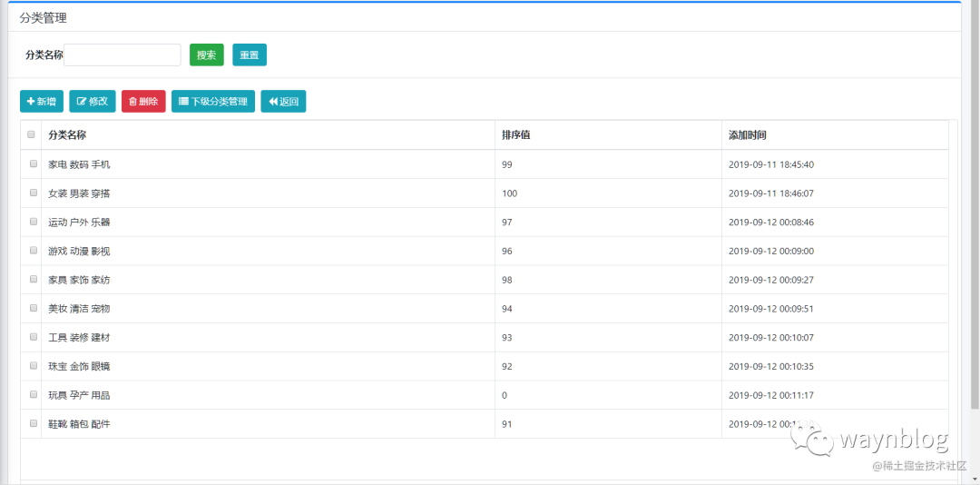
Task: Click the timestamp 2019-09-12 00:10:07
Action: pyautogui.click(x=771, y=337)
